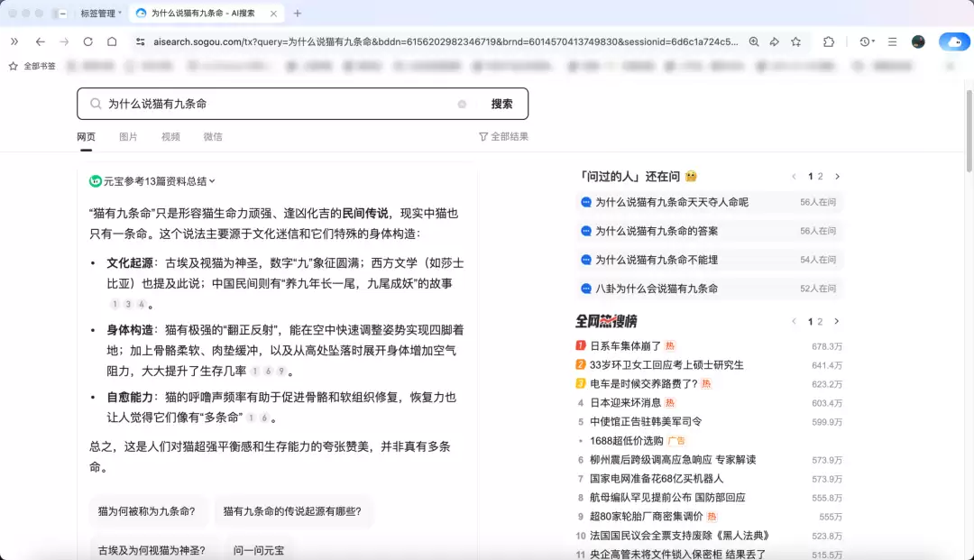Go to previous page of 全网热搜榜
974x560 pixels.
[x=794, y=322]
